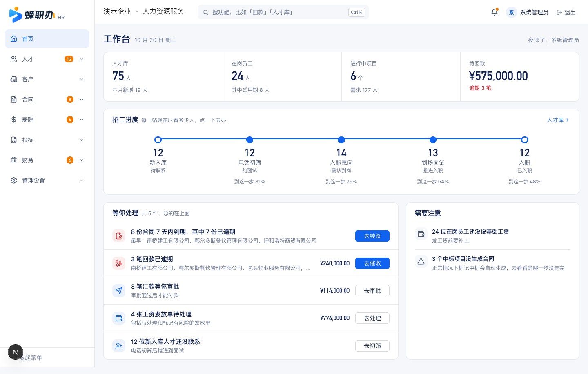Click the paper-plane icon in 3 笔汇款 row
Screen dimensions: 588x374
119,291
